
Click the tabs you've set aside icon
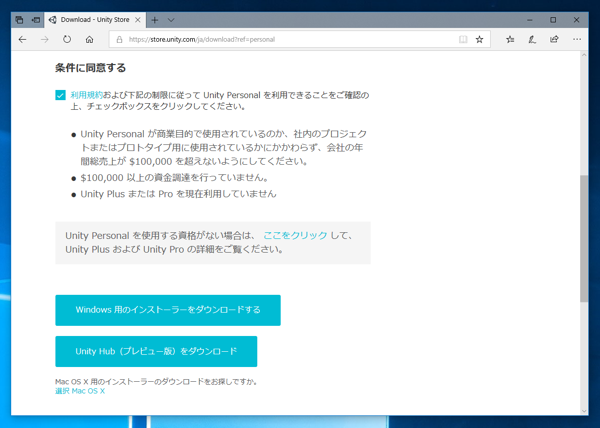coord(20,20)
